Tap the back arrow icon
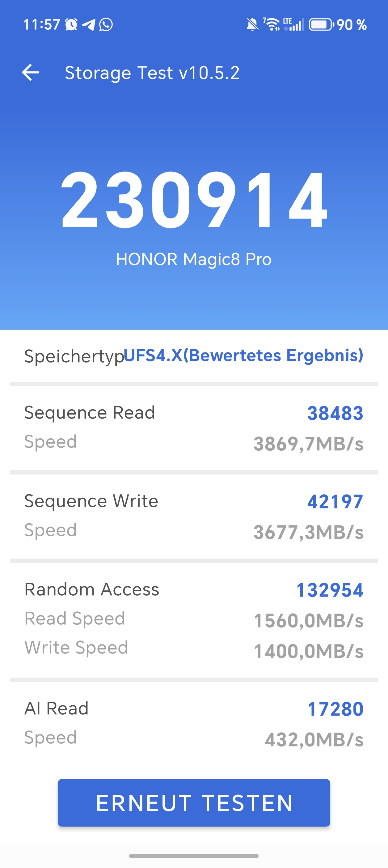This screenshot has width=388, height=868. 30,72
